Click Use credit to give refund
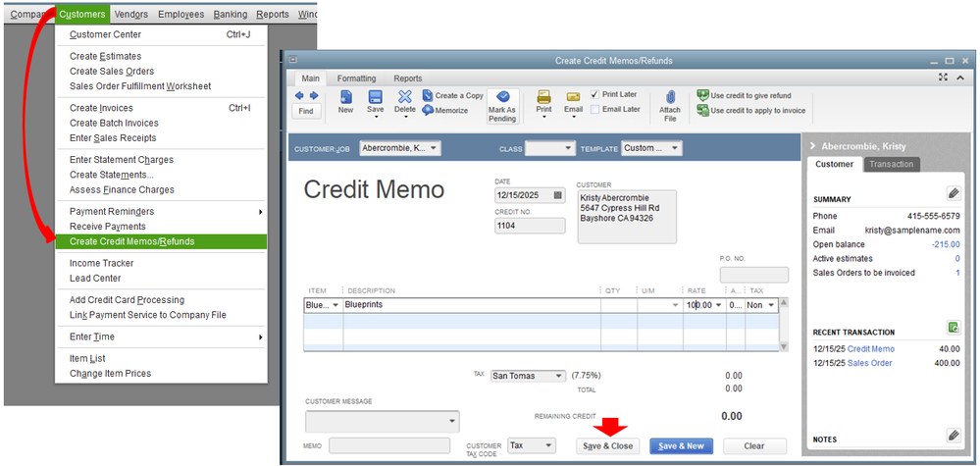Screen dimensions: 980x466 (745, 95)
